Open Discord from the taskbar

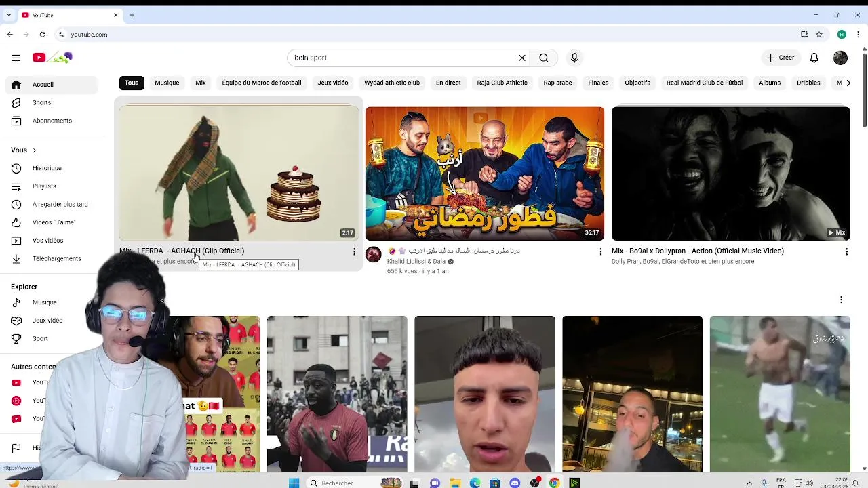click(x=515, y=483)
